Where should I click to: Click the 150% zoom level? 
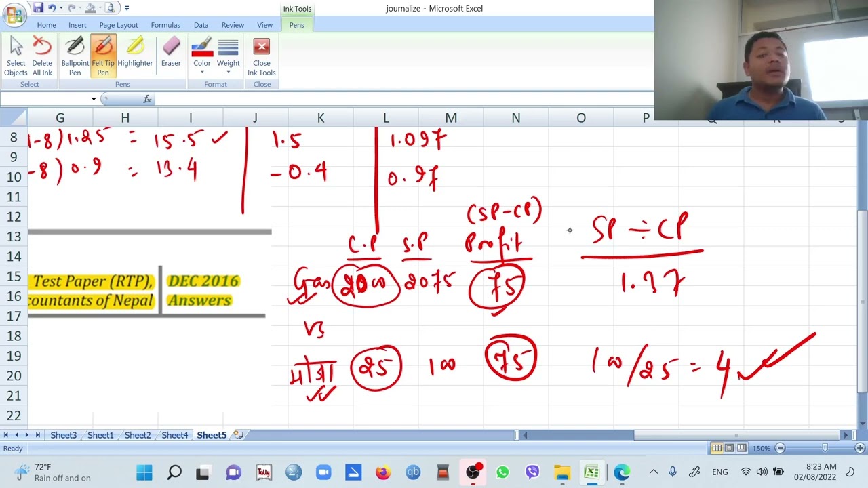tap(762, 449)
